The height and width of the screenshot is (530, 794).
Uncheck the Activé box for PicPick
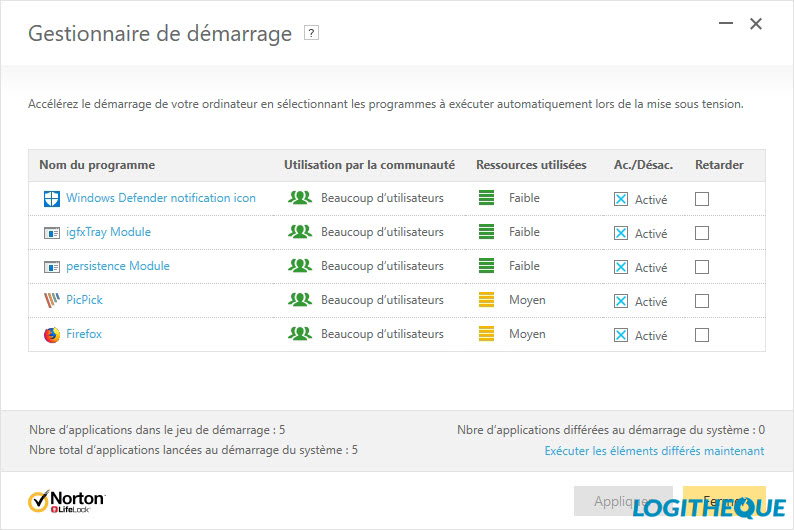click(x=621, y=301)
